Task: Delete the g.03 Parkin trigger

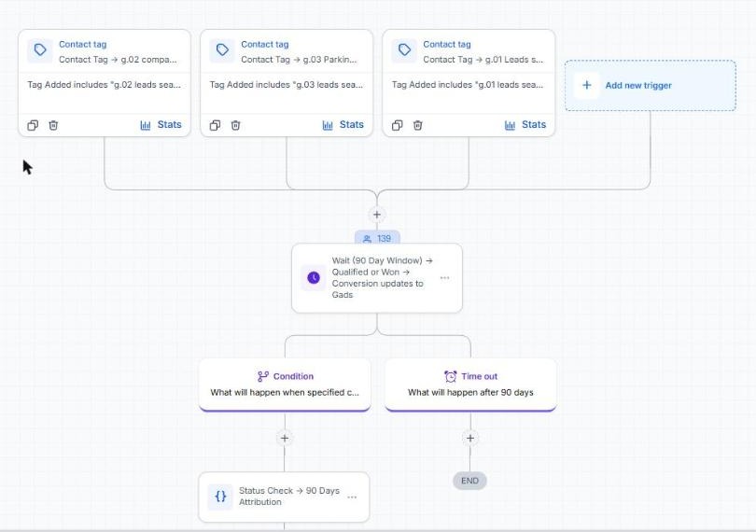Action: tap(236, 125)
